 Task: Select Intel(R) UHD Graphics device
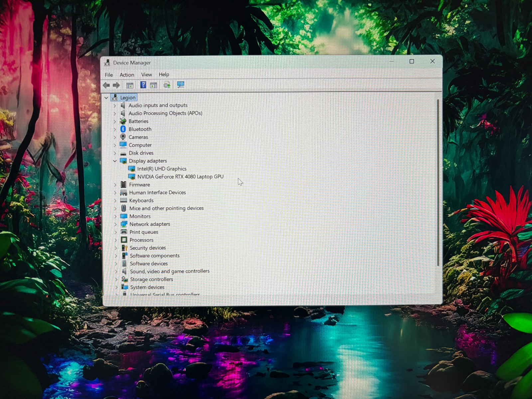(x=162, y=169)
